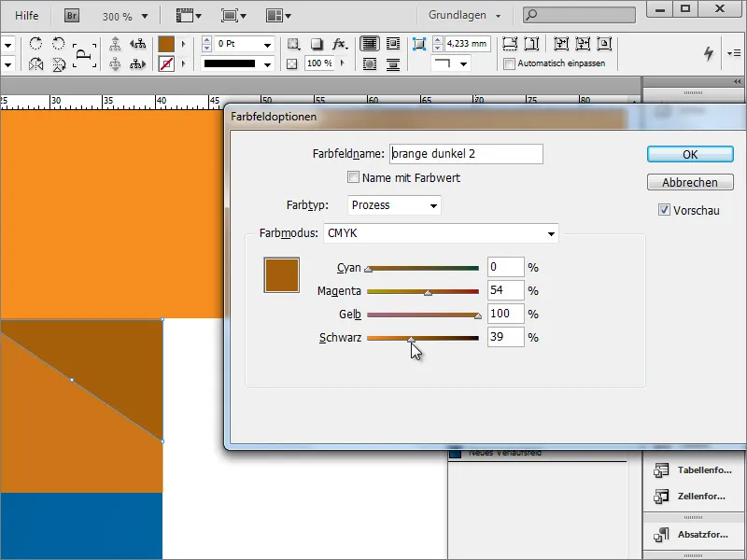The image size is (747, 560).
Task: Click the brown fill color swatch in control bar
Action: tap(166, 44)
